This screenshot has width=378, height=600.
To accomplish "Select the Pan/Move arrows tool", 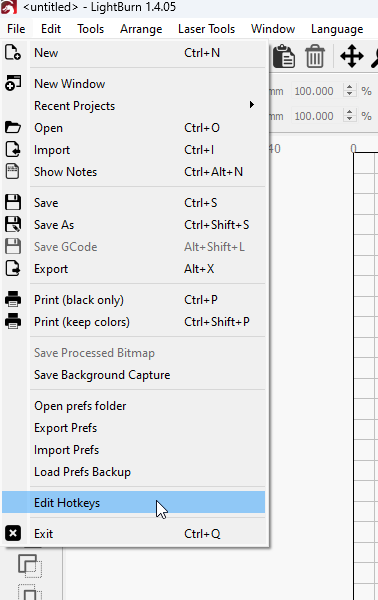I will click(x=352, y=57).
